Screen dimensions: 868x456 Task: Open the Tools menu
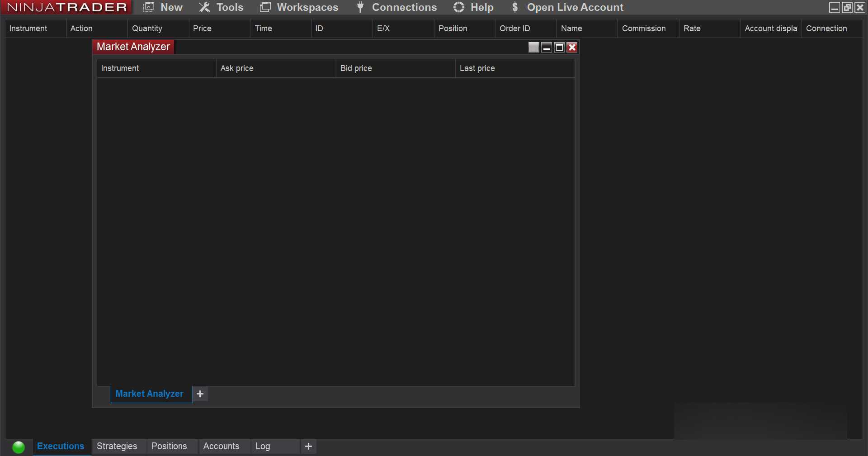pyautogui.click(x=222, y=7)
